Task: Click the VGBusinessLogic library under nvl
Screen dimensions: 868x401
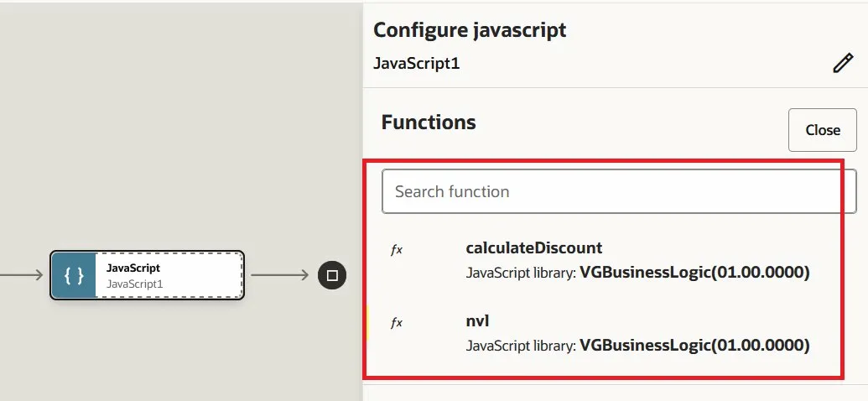Action: coord(694,345)
